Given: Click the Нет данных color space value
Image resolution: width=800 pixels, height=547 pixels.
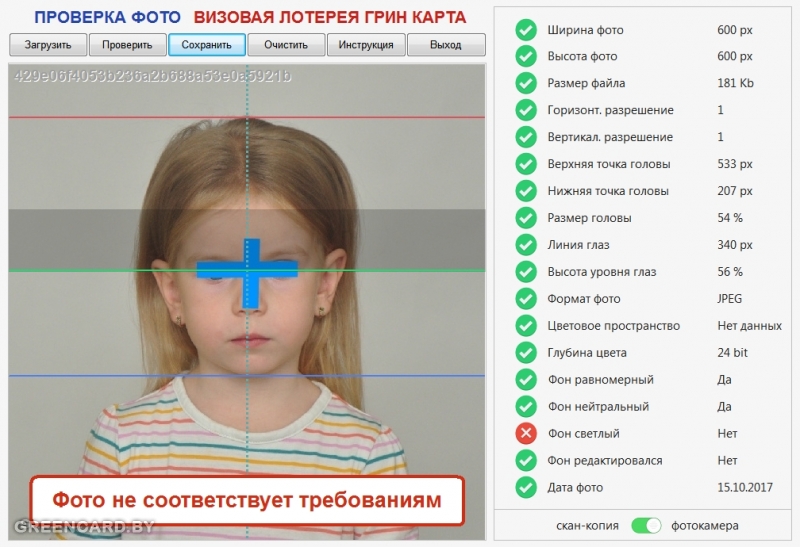Looking at the screenshot, I should 749,326.
